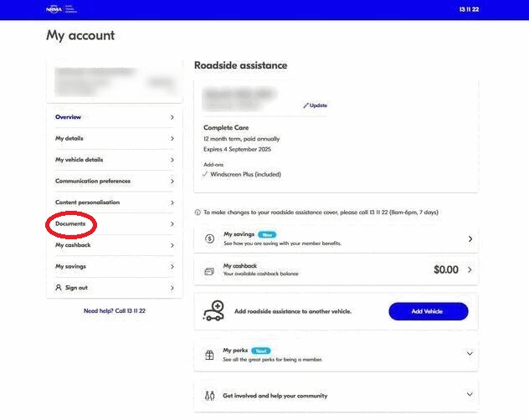Screen dimensions: 529x420
Task: Open the Documents sidebar item
Action: 70,224
